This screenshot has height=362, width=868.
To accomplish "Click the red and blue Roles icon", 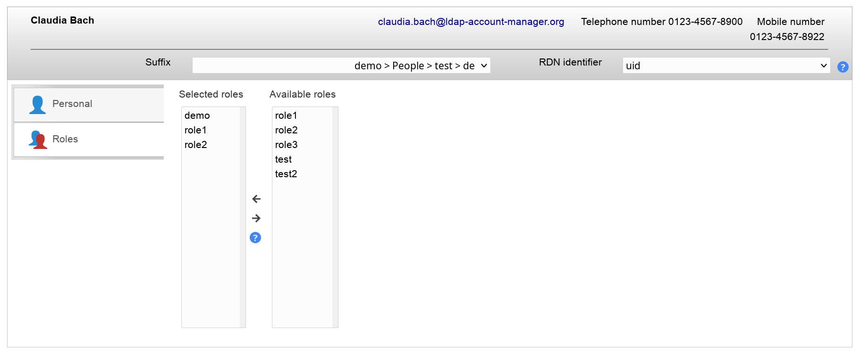I will pos(38,140).
